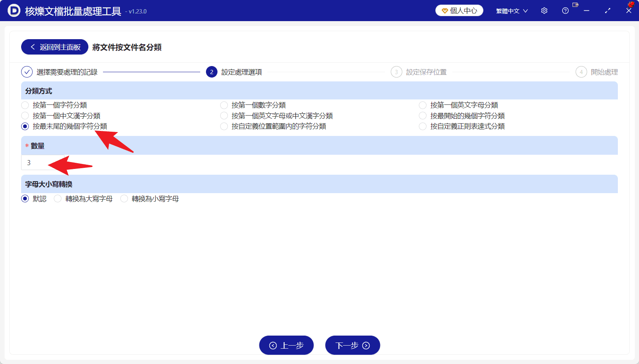The width and height of the screenshot is (639, 364).
Task: Click 下一步 next step button
Action: [x=352, y=345]
